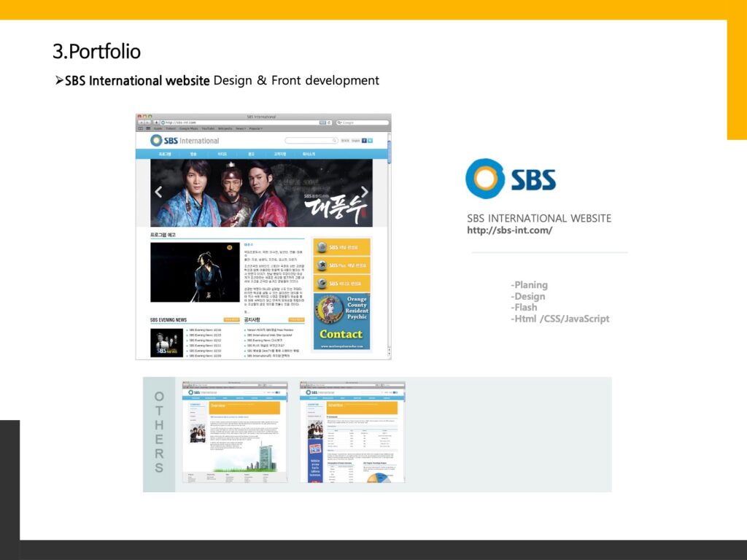This screenshot has height=560, width=747.
Task: Click the third yellow SBS radio banner
Action: pyautogui.click(x=342, y=283)
